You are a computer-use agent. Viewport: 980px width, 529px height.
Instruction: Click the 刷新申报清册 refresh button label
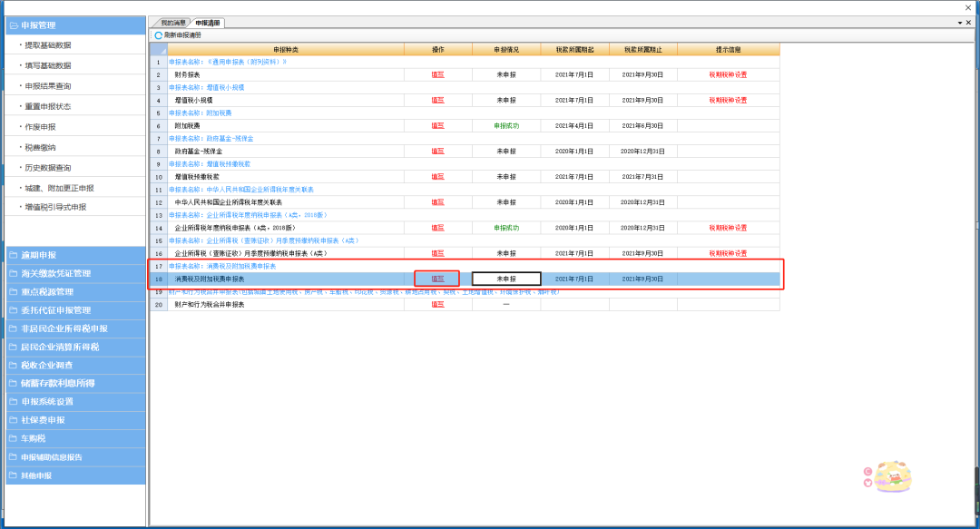click(182, 35)
